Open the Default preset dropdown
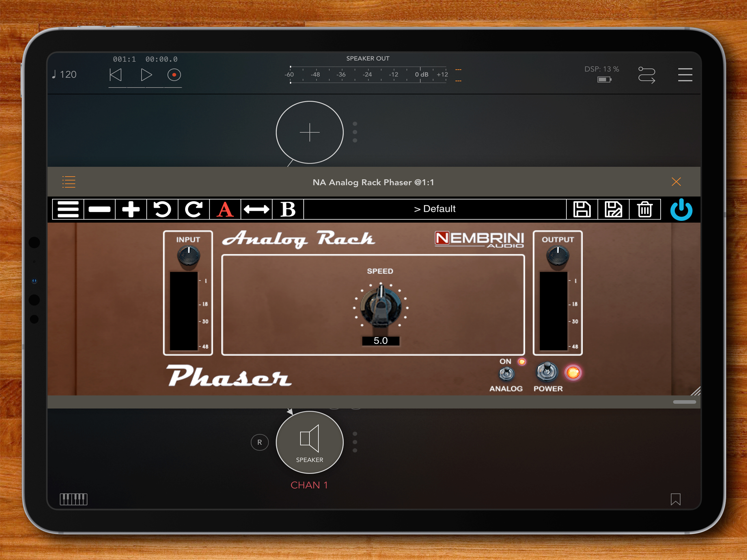This screenshot has height=560, width=747. pos(435,209)
